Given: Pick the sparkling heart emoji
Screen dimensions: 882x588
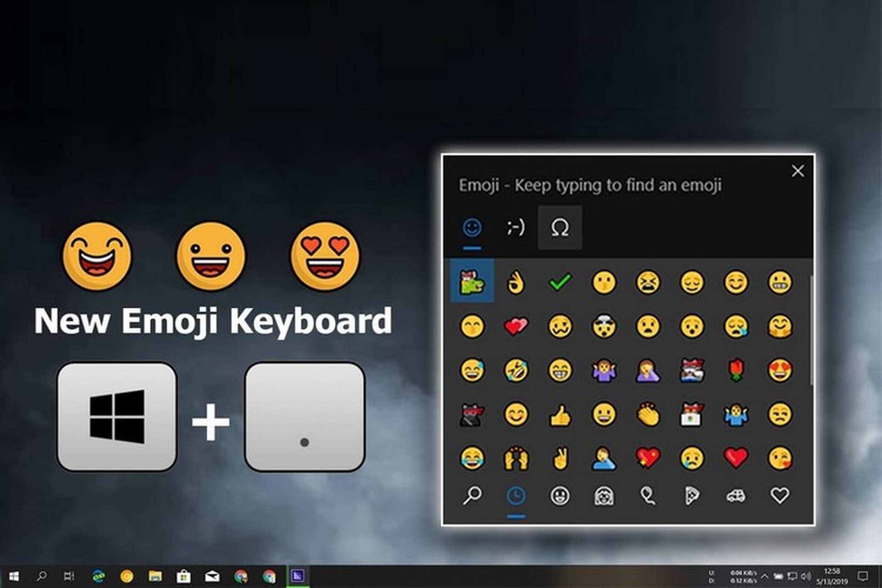Looking at the screenshot, I should click(x=648, y=458).
